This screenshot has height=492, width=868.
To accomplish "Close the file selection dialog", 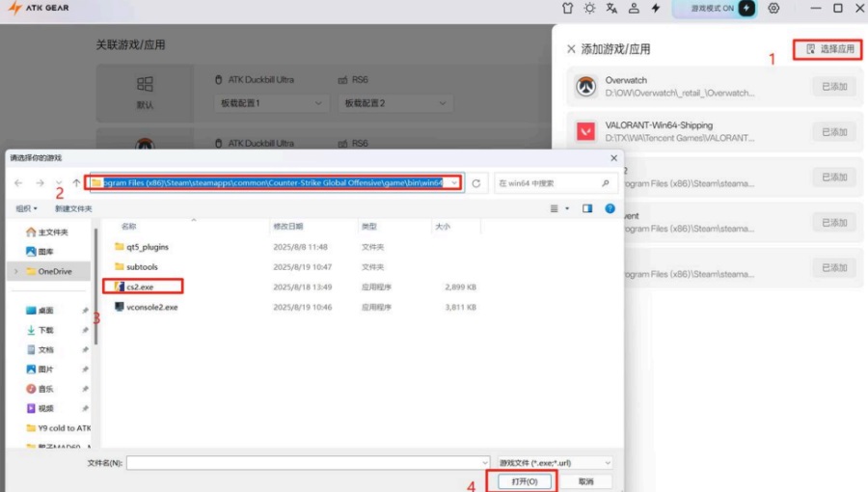I will click(614, 158).
